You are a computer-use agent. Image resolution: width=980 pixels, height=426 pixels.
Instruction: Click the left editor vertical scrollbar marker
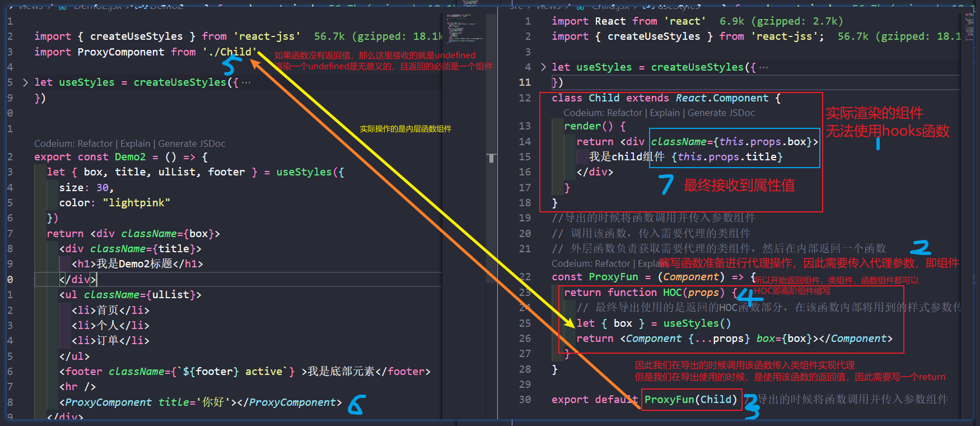[x=491, y=158]
